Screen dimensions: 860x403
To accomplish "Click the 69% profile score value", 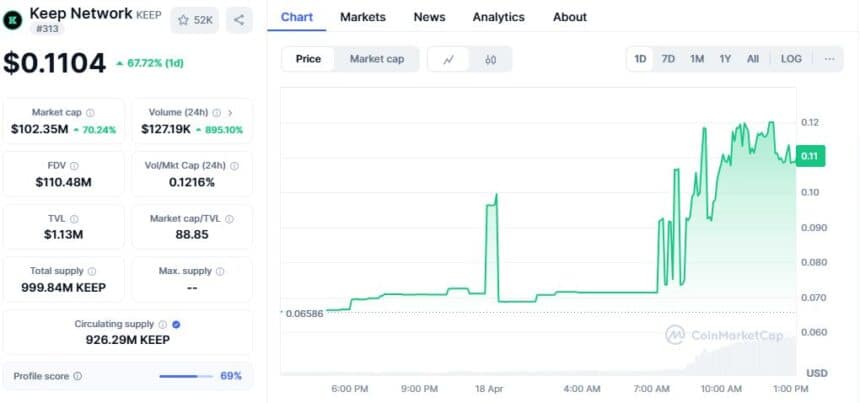I will 231,377.
